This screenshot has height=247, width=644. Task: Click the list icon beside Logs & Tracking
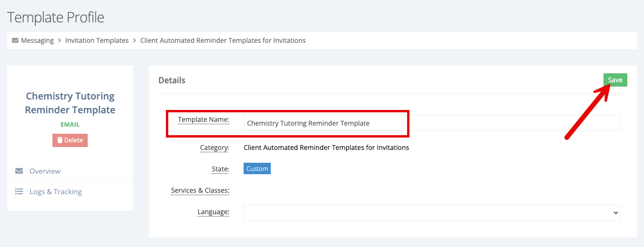(x=19, y=191)
